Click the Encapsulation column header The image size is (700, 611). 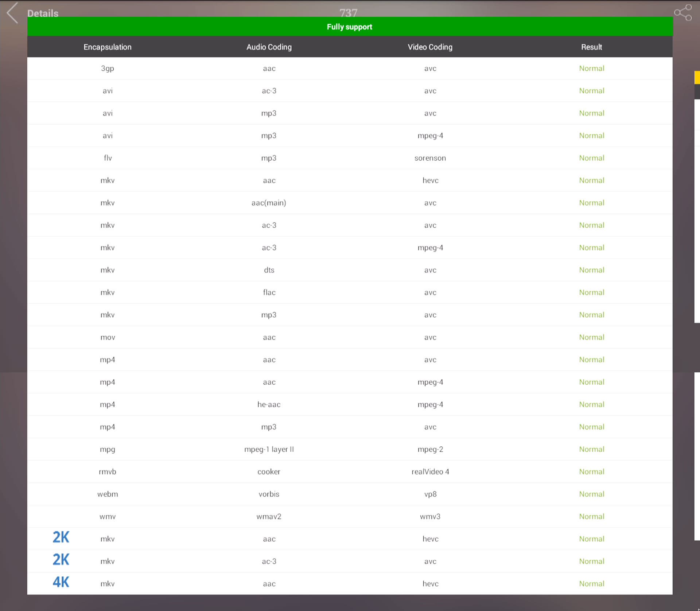[107, 47]
